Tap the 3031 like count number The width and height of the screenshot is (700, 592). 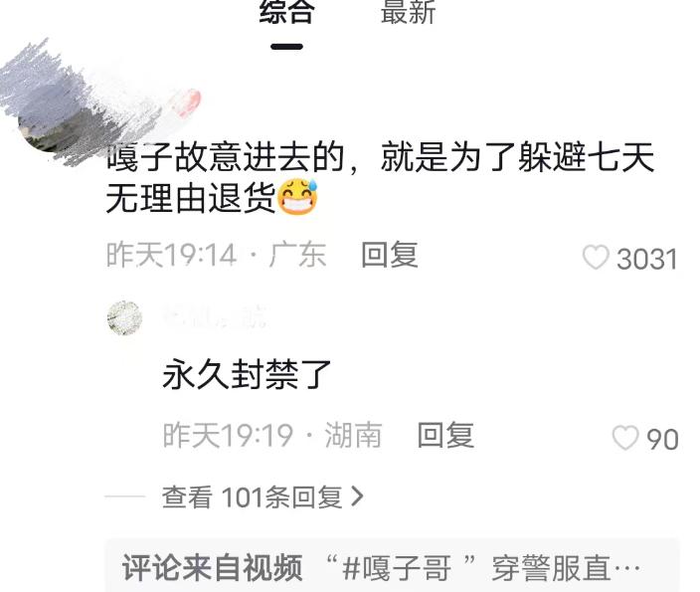(647, 259)
